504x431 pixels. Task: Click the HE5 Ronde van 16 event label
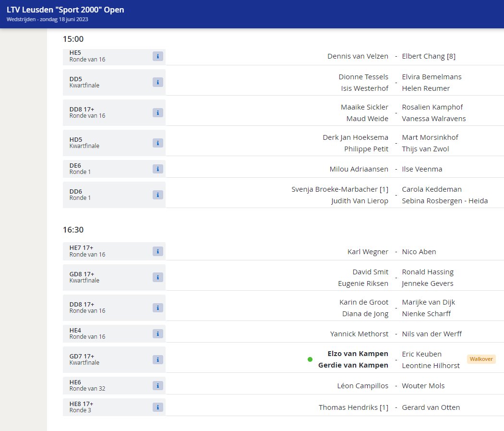click(x=87, y=56)
